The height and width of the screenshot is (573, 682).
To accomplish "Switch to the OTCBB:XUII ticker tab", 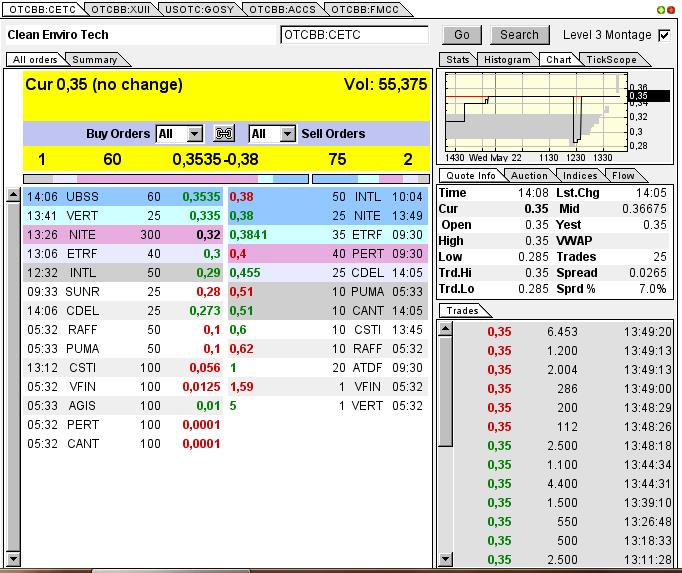I will [120, 9].
